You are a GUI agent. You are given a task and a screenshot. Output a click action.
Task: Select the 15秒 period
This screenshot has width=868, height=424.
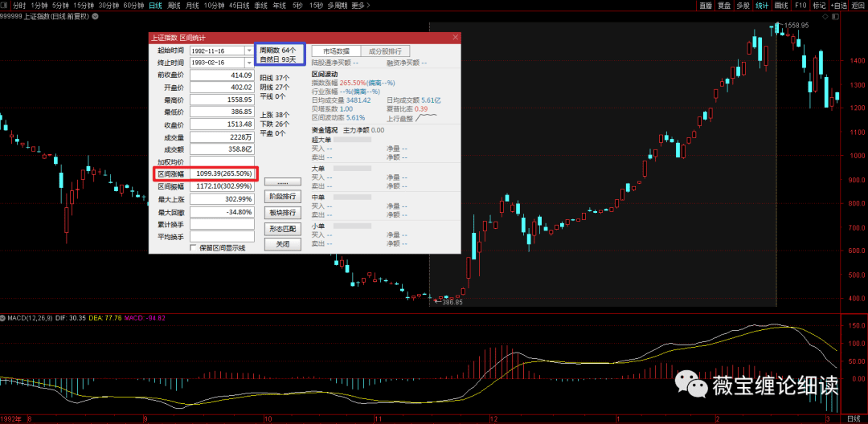coord(316,6)
